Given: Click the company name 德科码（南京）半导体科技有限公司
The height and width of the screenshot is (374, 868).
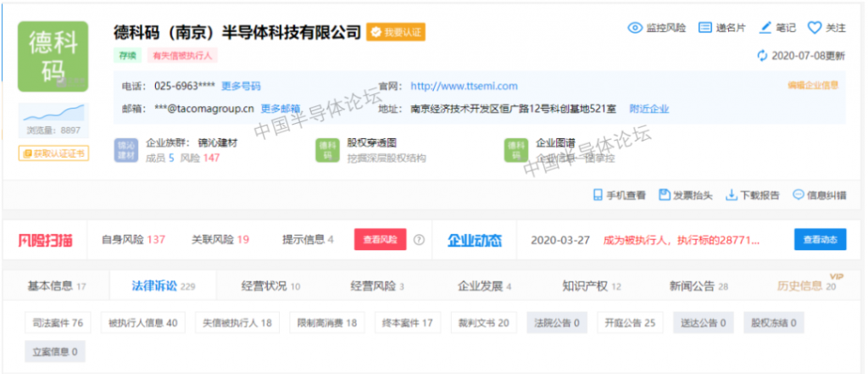Looking at the screenshot, I should click(x=237, y=31).
